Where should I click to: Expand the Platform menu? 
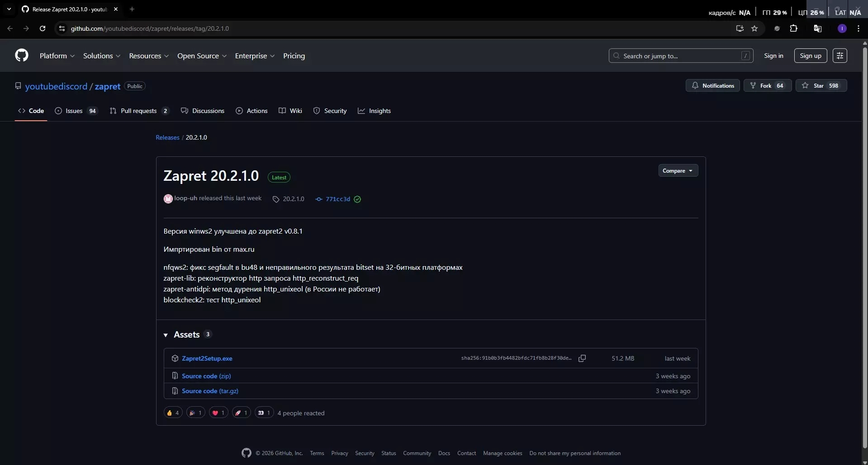57,56
